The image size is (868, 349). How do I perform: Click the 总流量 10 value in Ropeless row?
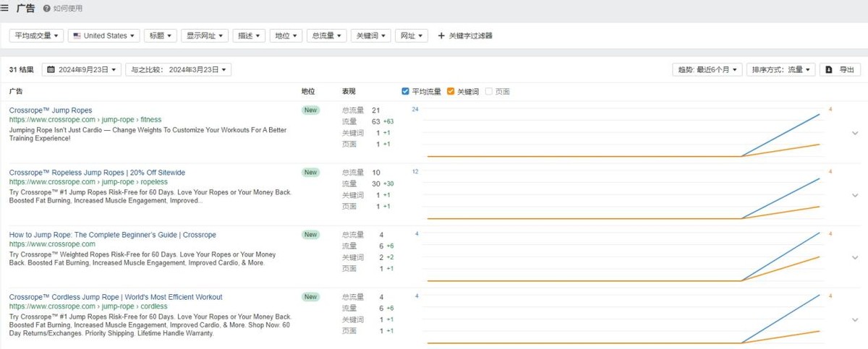click(x=375, y=173)
